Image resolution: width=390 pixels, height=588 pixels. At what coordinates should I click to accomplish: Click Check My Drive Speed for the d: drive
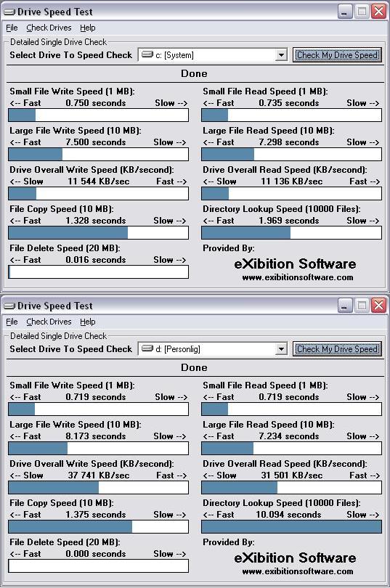click(x=337, y=349)
